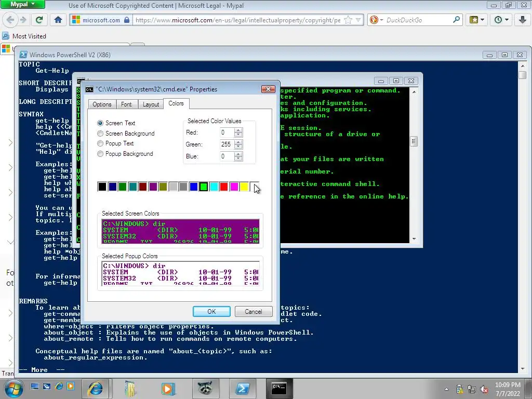This screenshot has width=532, height=399.
Task: Click the network tray icon
Action: tap(472, 389)
